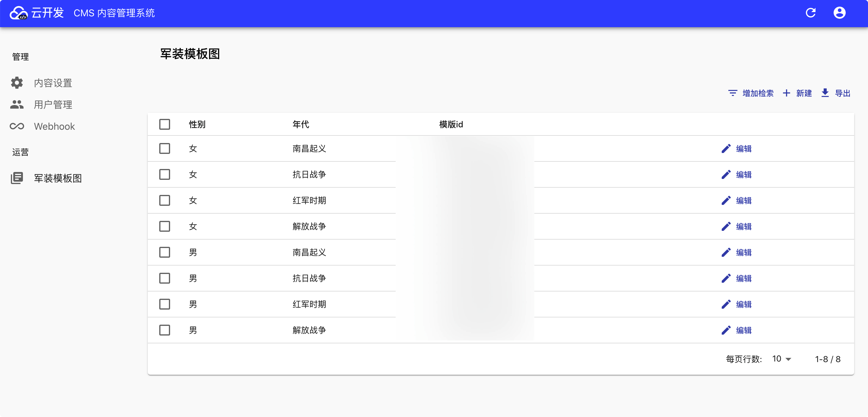
Task: Sort by clicking the 年代 column header
Action: pos(301,124)
